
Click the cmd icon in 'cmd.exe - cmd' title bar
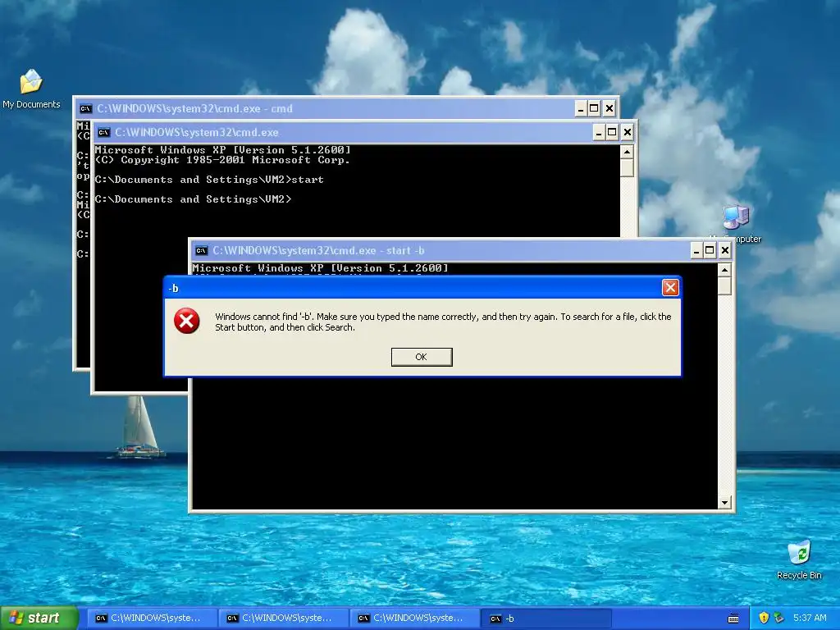85,109
